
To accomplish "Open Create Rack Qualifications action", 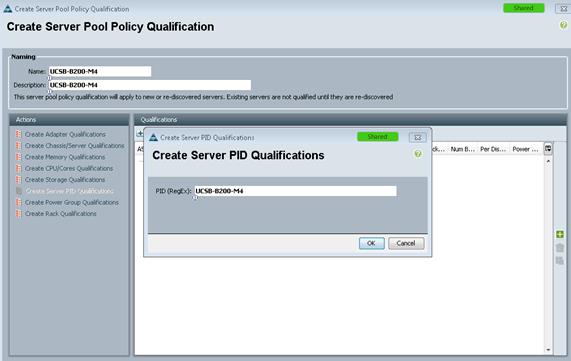I will tap(60, 213).
